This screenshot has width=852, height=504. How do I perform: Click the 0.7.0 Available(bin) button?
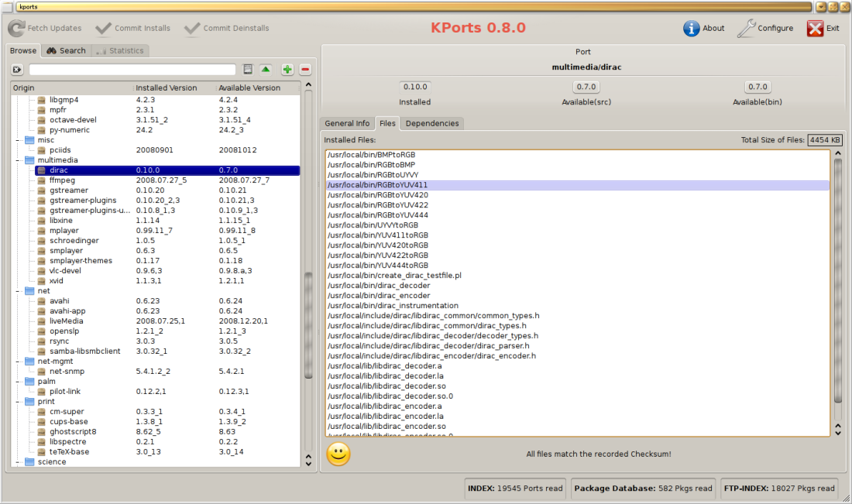pyautogui.click(x=758, y=87)
